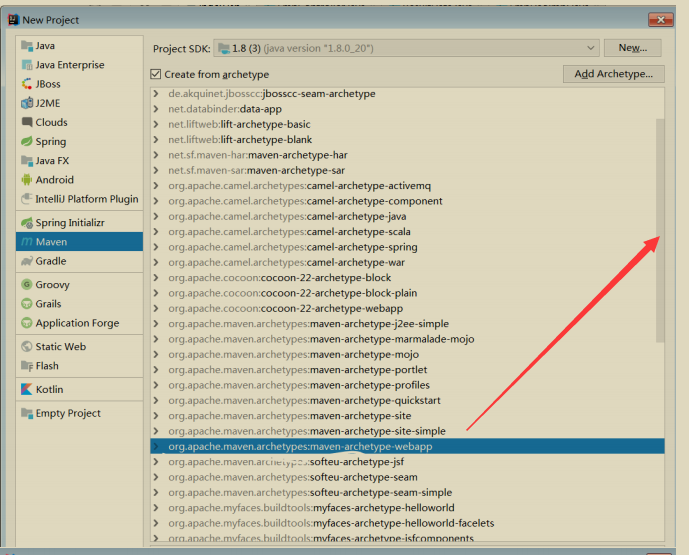Select camel-archetype-war archetype

pos(407,262)
